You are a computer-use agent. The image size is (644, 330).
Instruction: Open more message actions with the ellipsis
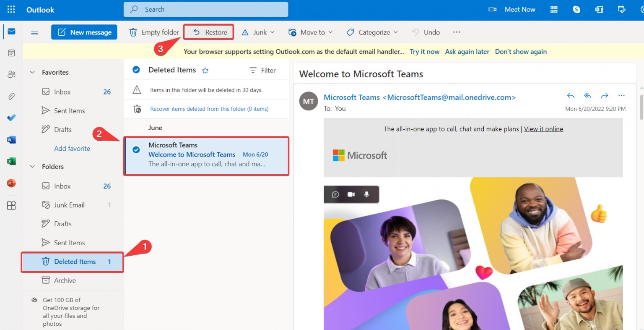click(x=621, y=96)
